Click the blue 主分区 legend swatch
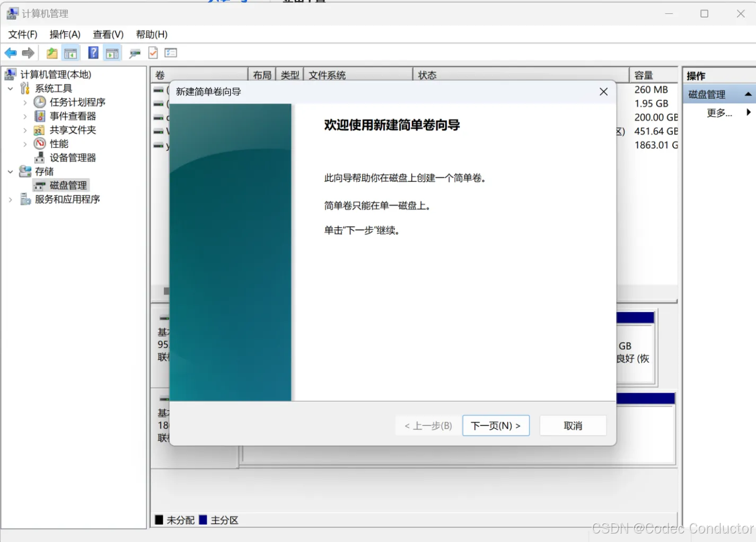756x542 pixels. point(203,520)
